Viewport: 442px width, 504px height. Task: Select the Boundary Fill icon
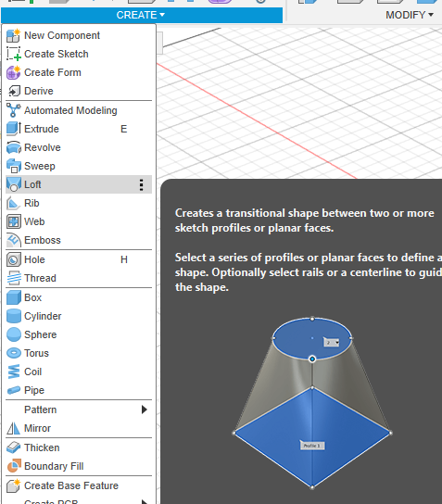[14, 466]
